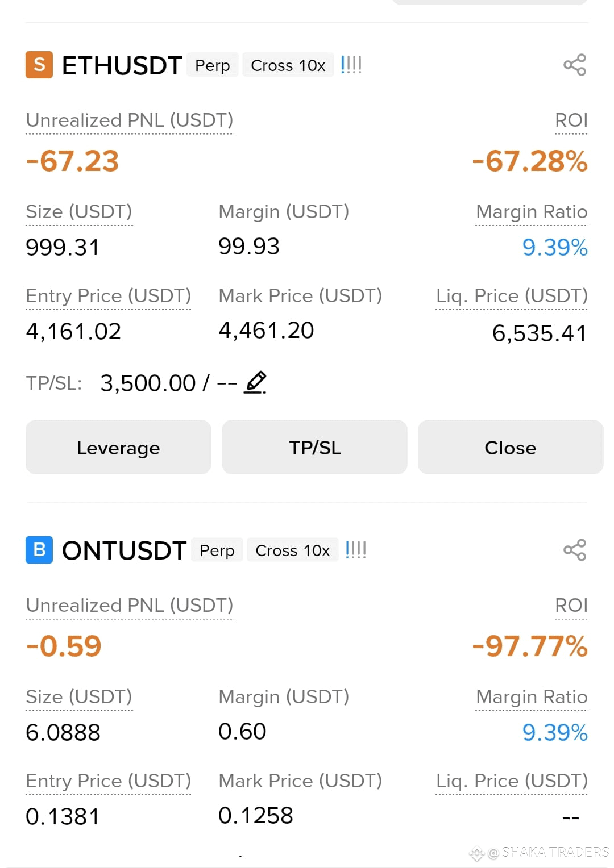Open the ONTUSDT pair title
The width and height of the screenshot is (614, 868).
(124, 550)
